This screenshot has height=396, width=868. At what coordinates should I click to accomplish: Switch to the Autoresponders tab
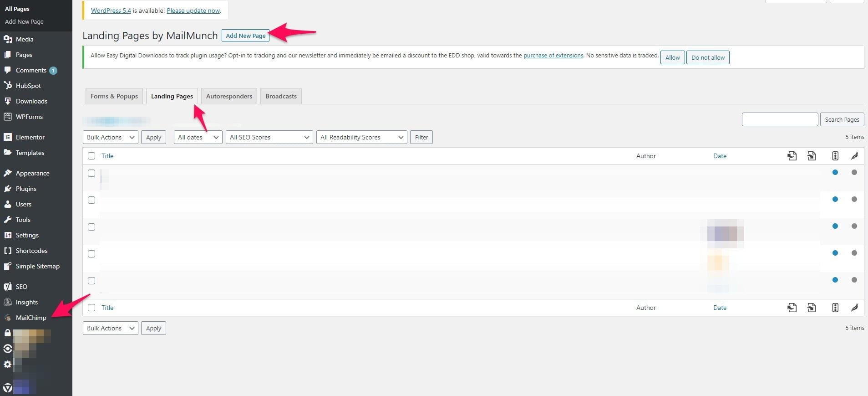(229, 96)
